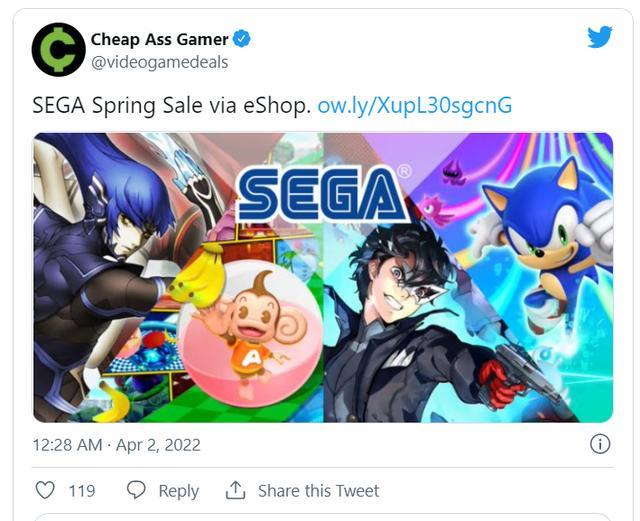This screenshot has height=521, width=640.
Task: Open the ow.ly/XupL30sgcnG link
Action: click(x=414, y=106)
